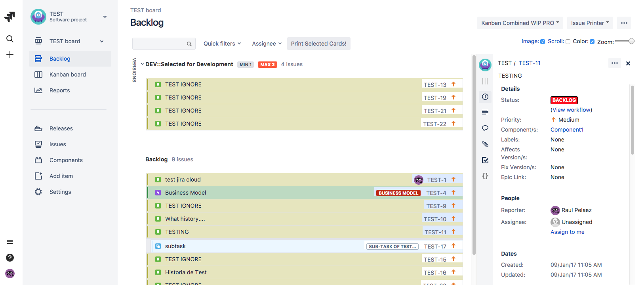This screenshot has height=285, width=644.
Task: Expand the Assignee dropdown
Action: point(267,44)
